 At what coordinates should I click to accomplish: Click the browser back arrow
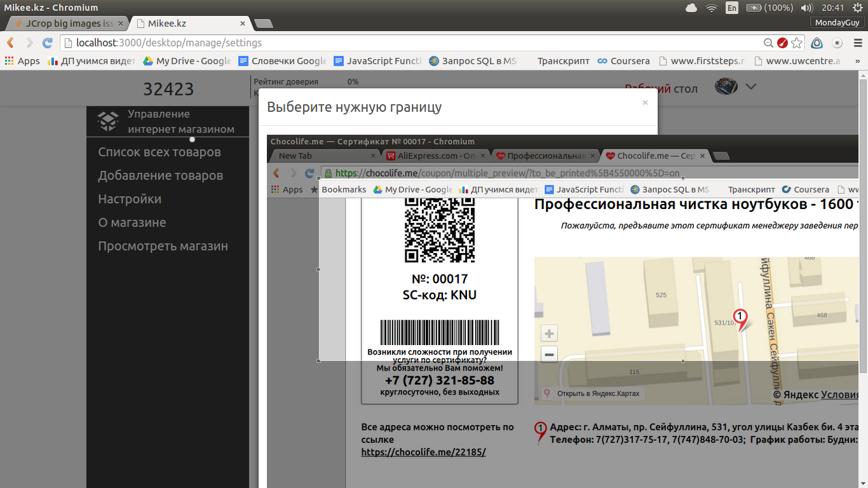point(11,43)
